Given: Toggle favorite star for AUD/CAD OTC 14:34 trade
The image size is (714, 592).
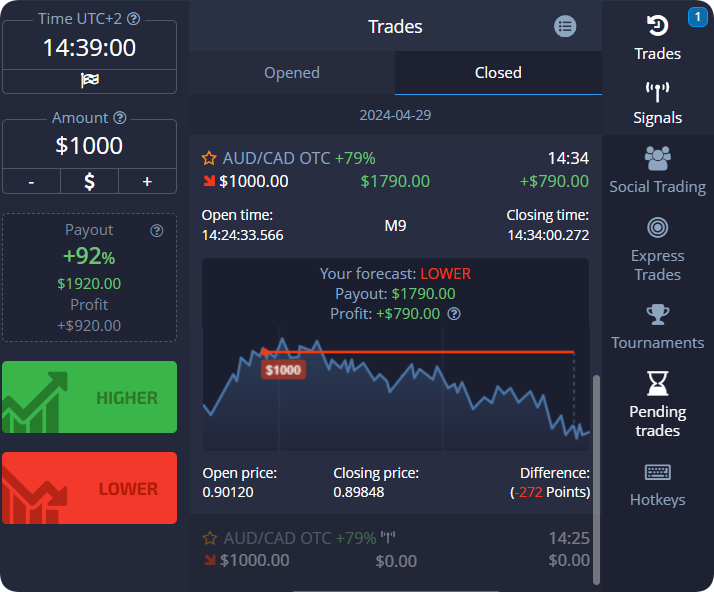Looking at the screenshot, I should (209, 158).
